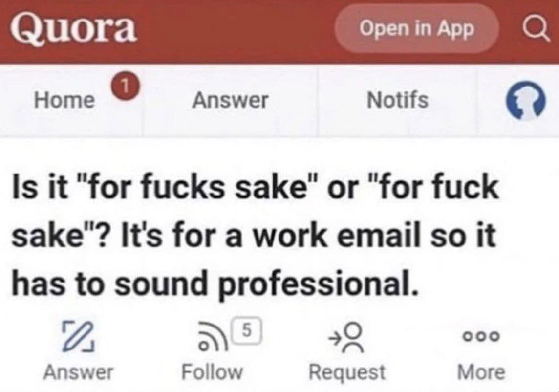Switch to the Home tab

(64, 101)
